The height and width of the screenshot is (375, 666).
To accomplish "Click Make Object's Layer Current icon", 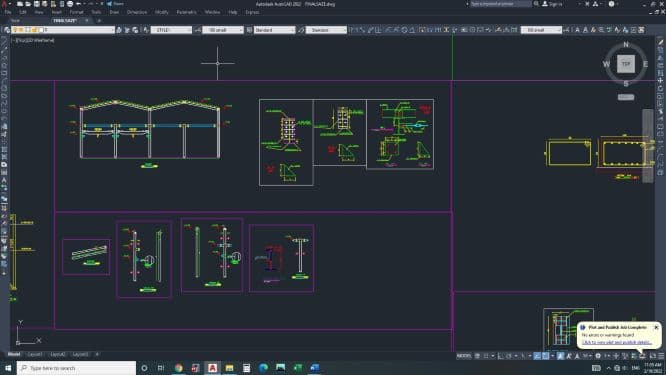I will (x=119, y=30).
